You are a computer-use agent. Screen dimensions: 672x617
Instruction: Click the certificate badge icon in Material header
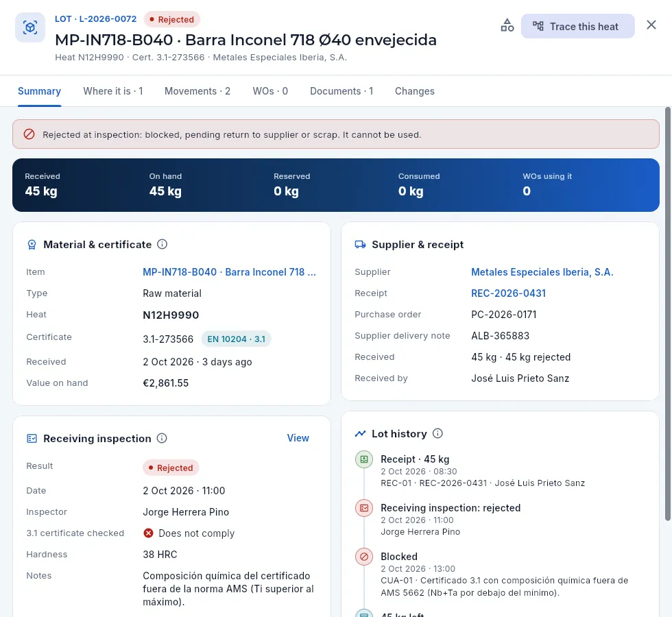pos(32,245)
